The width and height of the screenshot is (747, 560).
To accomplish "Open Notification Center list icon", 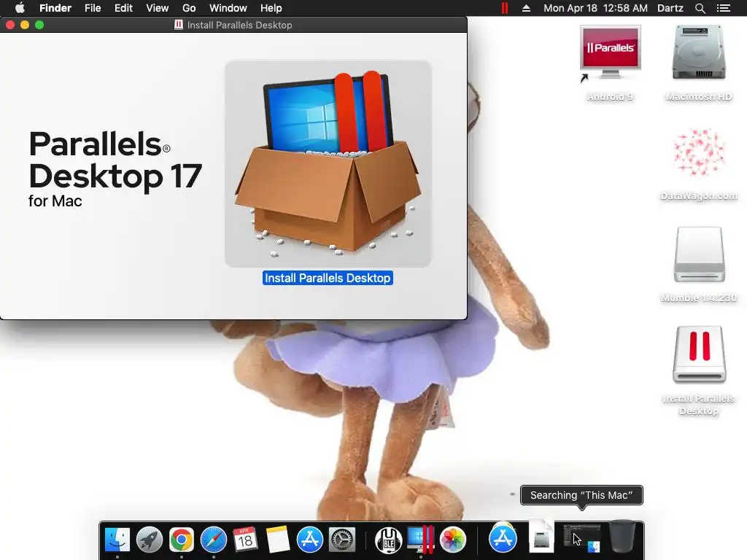I will coord(724,8).
